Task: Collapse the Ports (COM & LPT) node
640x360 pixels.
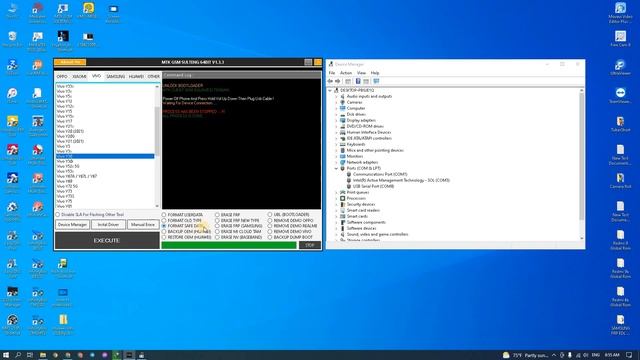Action: (x=336, y=168)
